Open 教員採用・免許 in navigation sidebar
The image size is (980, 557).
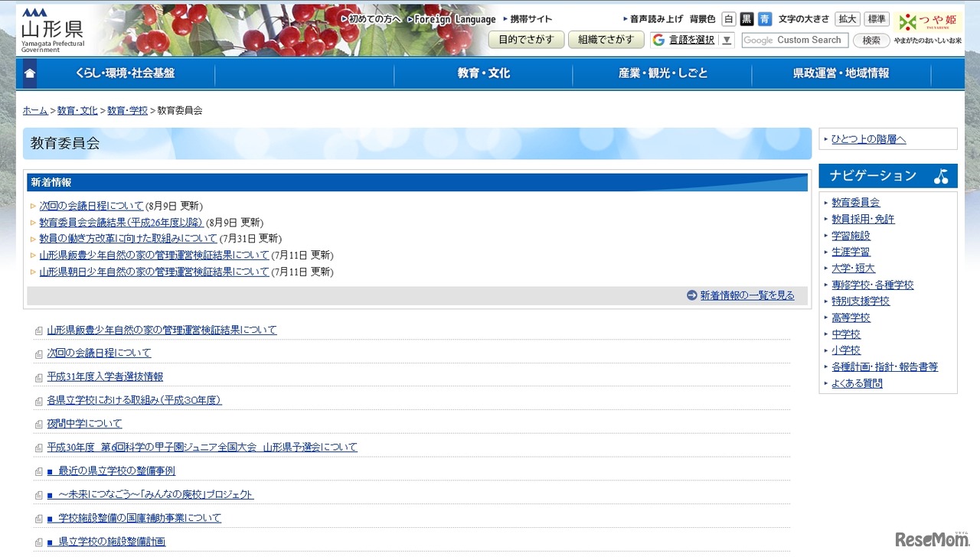(863, 220)
